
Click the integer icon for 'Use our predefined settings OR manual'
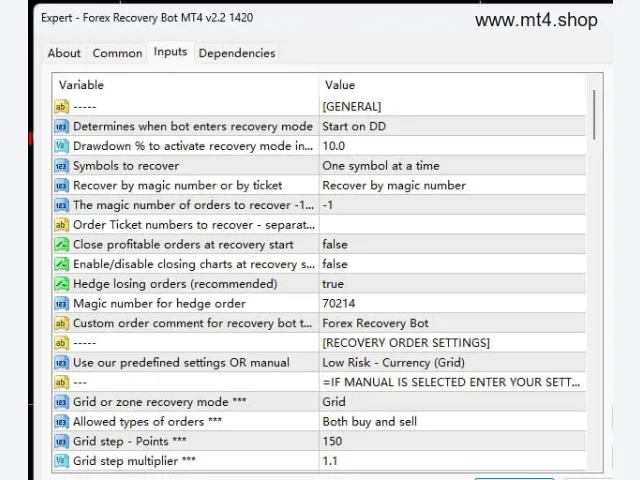point(61,362)
